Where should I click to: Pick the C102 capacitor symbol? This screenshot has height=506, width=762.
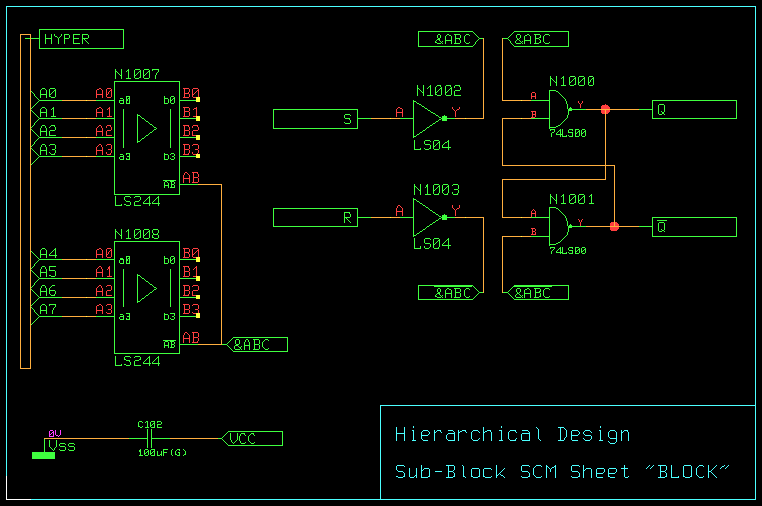(x=149, y=438)
